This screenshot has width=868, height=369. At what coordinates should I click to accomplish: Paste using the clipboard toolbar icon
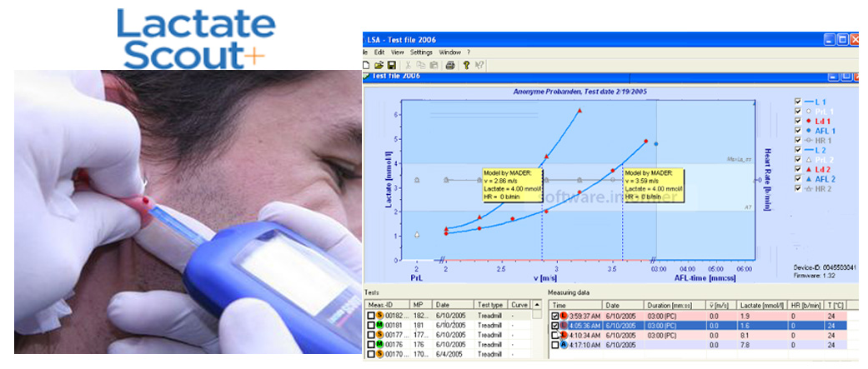434,65
